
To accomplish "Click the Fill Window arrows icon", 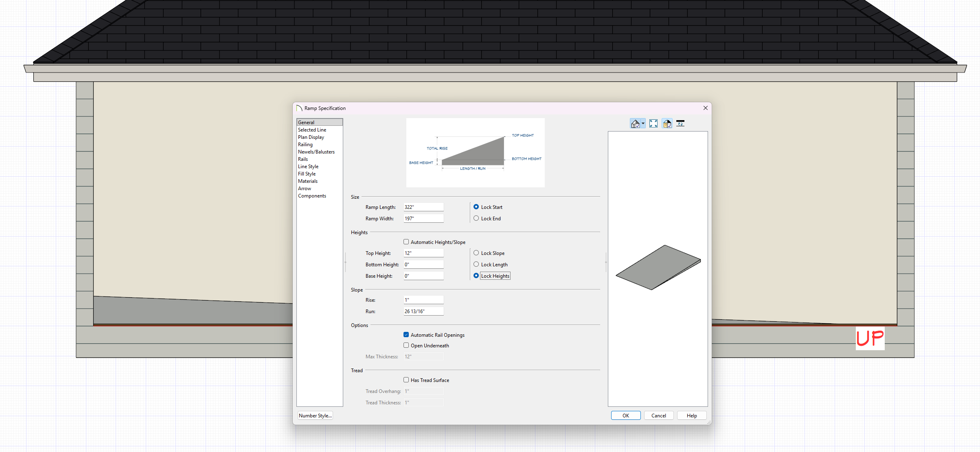I will (653, 124).
